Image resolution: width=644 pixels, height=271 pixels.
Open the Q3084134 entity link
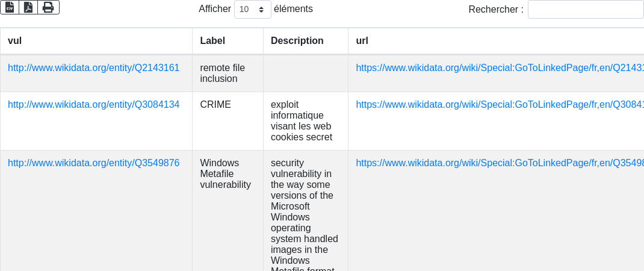point(93,105)
